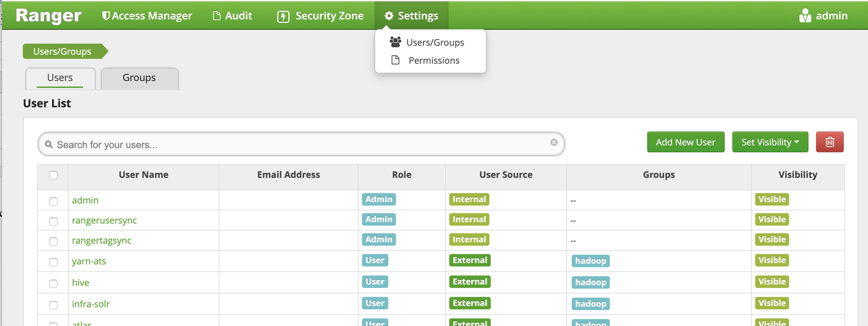Open the rangerusersync user link
The image size is (868, 326).
click(x=104, y=220)
